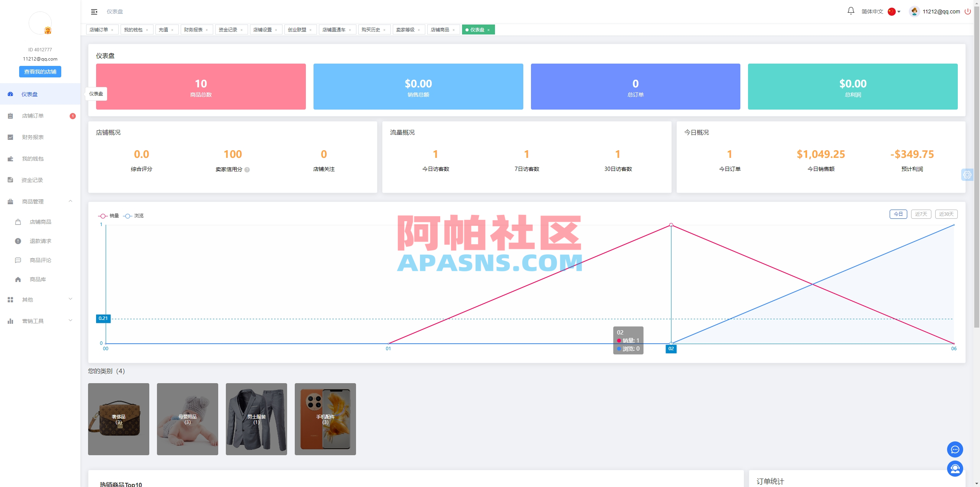Open the floating settings gear on right edge
The image size is (980, 487).
[968, 174]
